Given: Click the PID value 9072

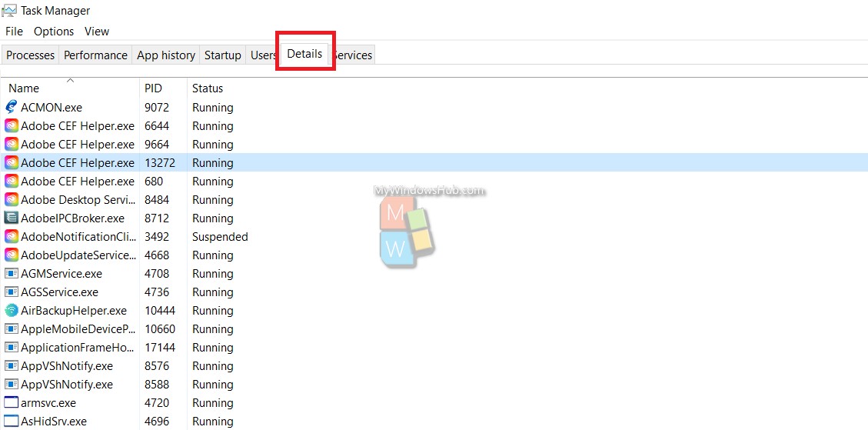Looking at the screenshot, I should click(x=157, y=108).
